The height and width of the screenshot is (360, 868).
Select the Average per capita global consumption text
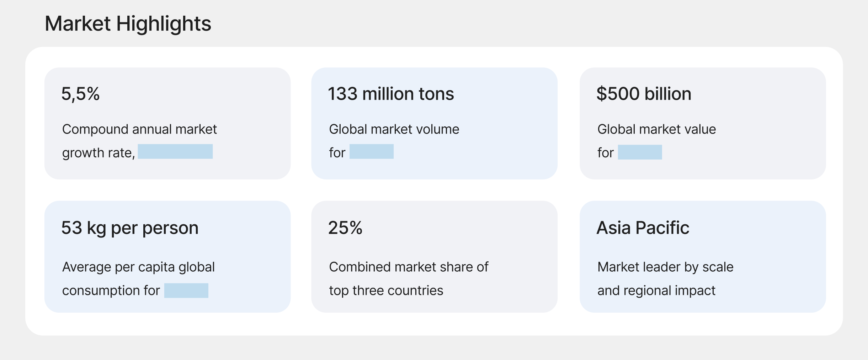point(138,267)
